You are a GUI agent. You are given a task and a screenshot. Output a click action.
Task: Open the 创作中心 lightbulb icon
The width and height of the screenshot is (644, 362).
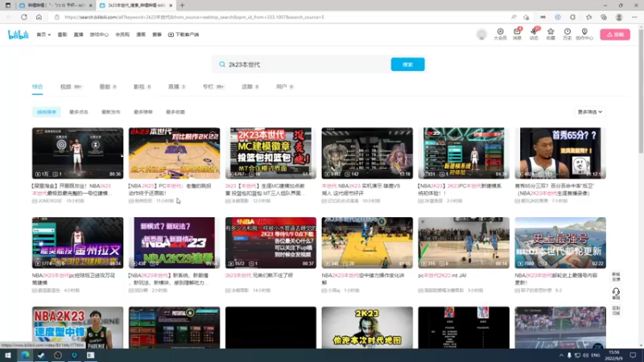click(x=584, y=34)
